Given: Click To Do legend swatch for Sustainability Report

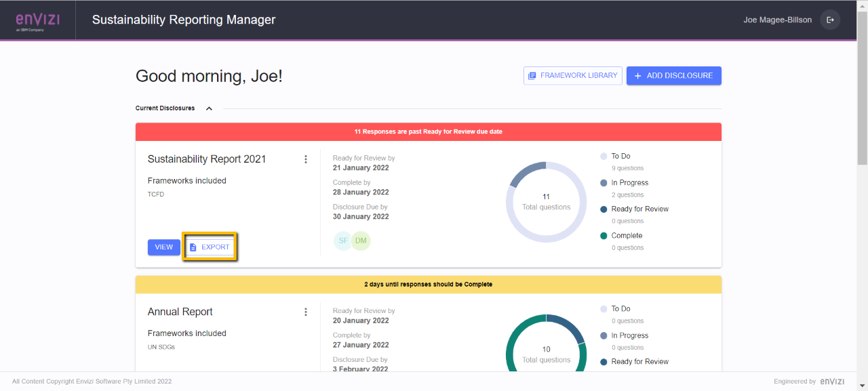Looking at the screenshot, I should pos(604,157).
